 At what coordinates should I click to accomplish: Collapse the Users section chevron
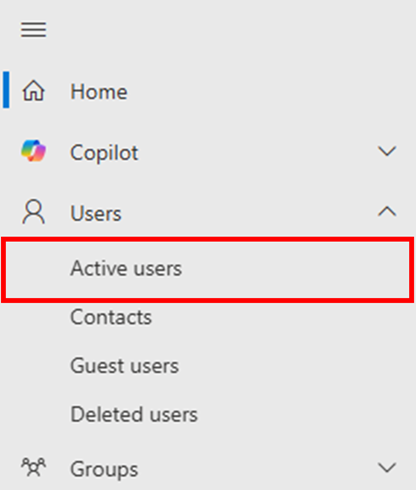coord(387,211)
